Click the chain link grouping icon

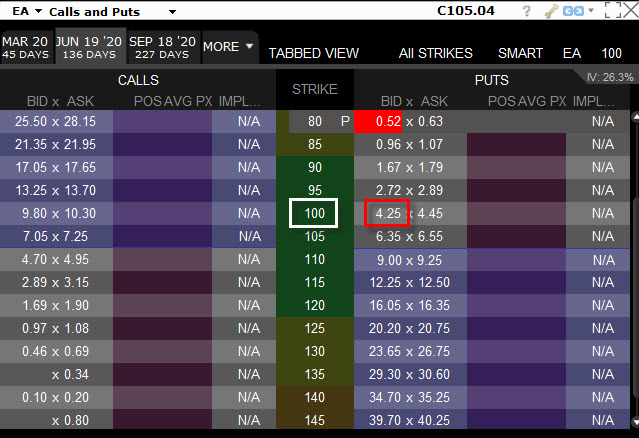pos(571,12)
